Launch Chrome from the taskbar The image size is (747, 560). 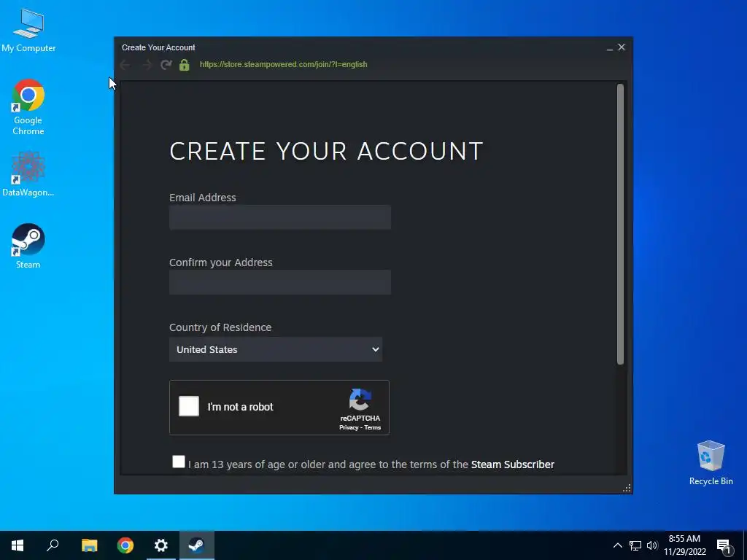click(x=125, y=545)
